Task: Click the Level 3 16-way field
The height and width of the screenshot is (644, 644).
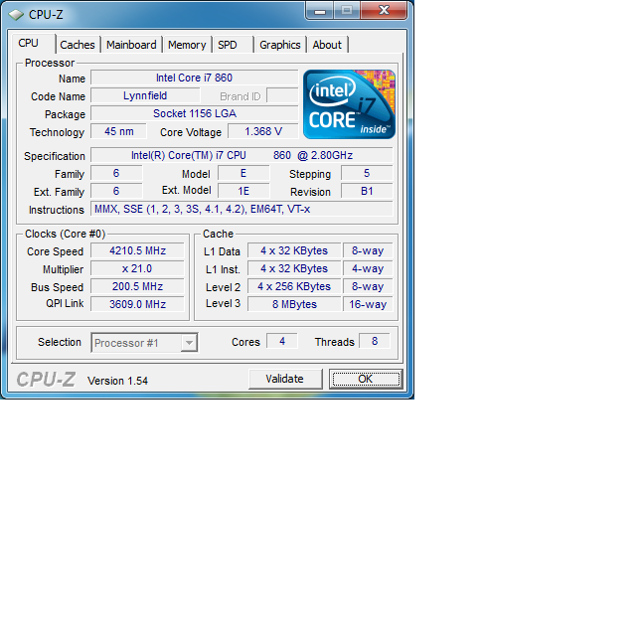Action: (x=368, y=304)
